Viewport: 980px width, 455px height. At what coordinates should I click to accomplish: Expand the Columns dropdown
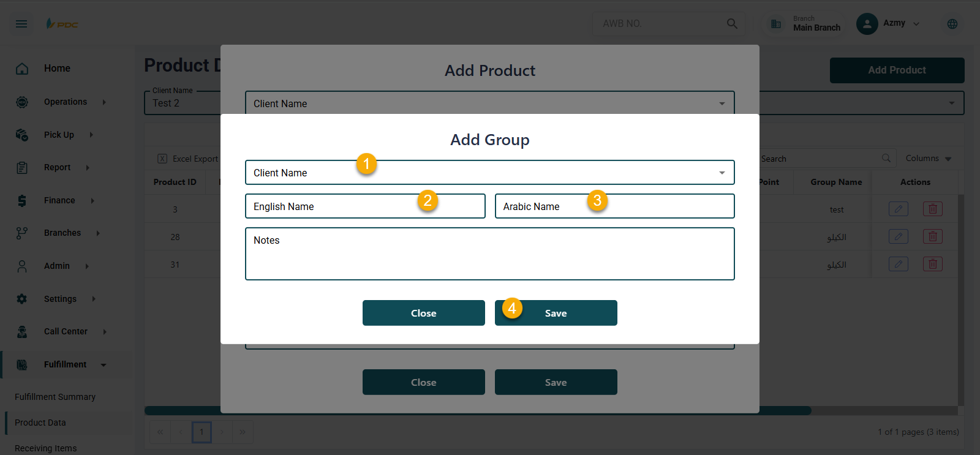[x=928, y=159]
